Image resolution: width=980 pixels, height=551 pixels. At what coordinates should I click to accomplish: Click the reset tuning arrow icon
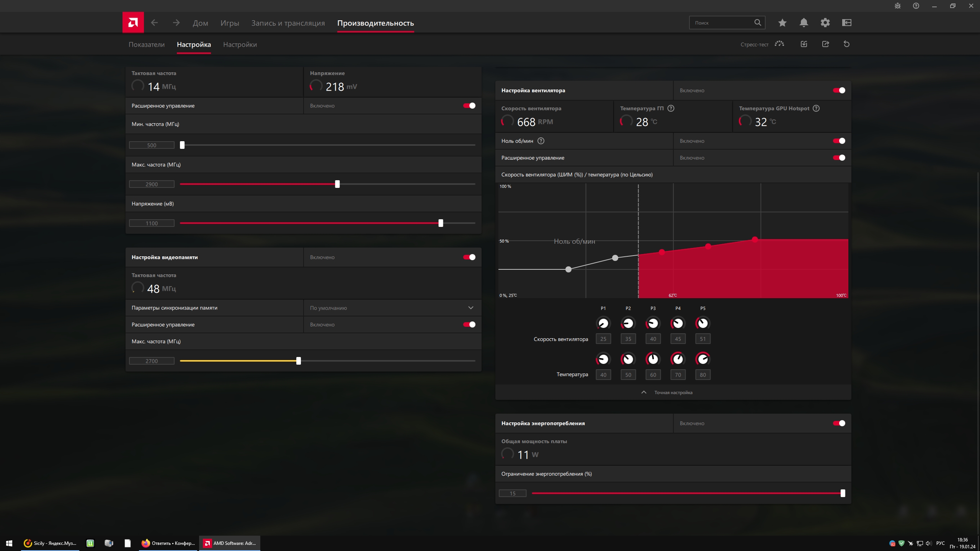846,44
